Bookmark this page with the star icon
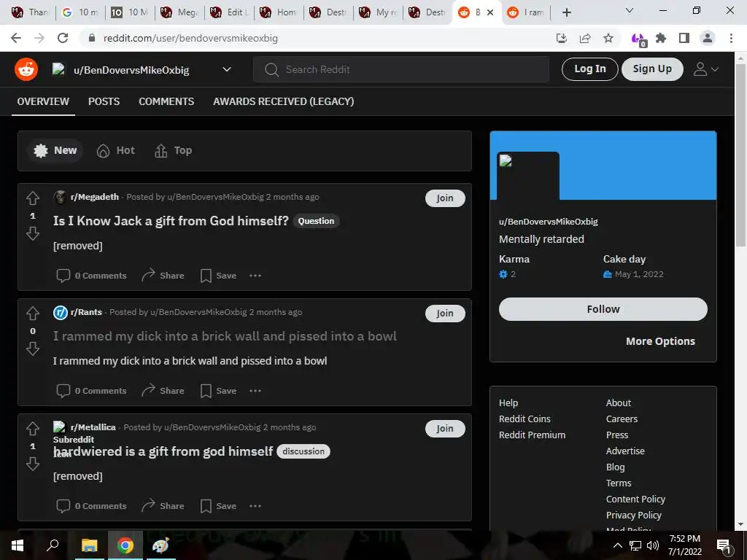 pos(608,38)
